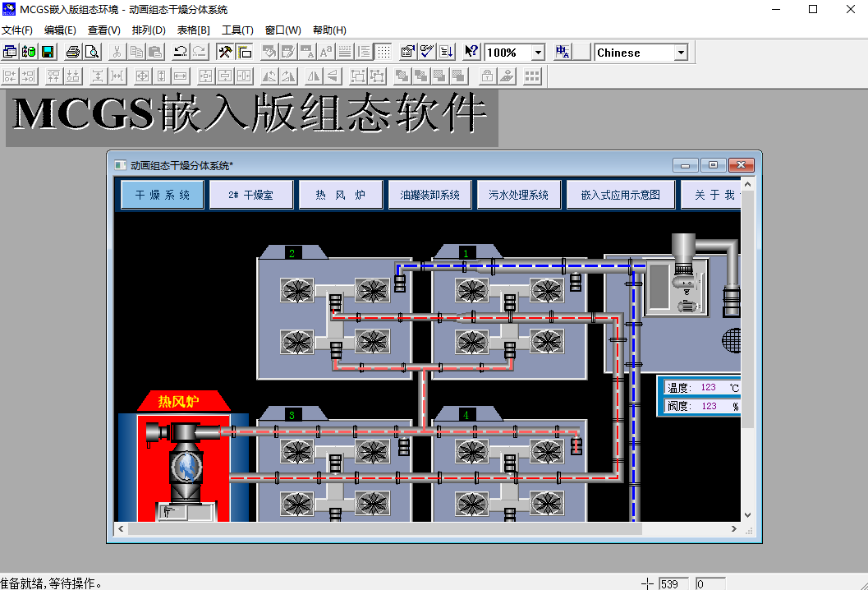This screenshot has height=590, width=868.
Task: Click the Undo arrow icon
Action: click(180, 52)
